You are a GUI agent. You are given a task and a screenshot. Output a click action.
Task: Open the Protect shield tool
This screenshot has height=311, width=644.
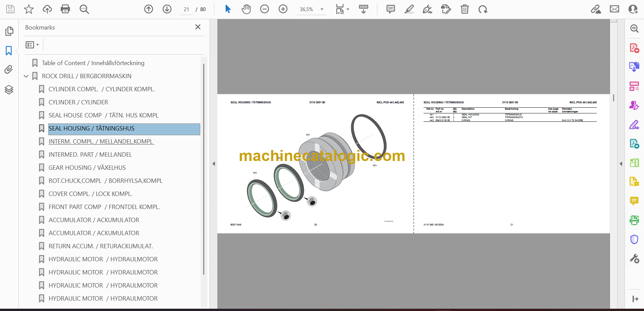(x=634, y=240)
